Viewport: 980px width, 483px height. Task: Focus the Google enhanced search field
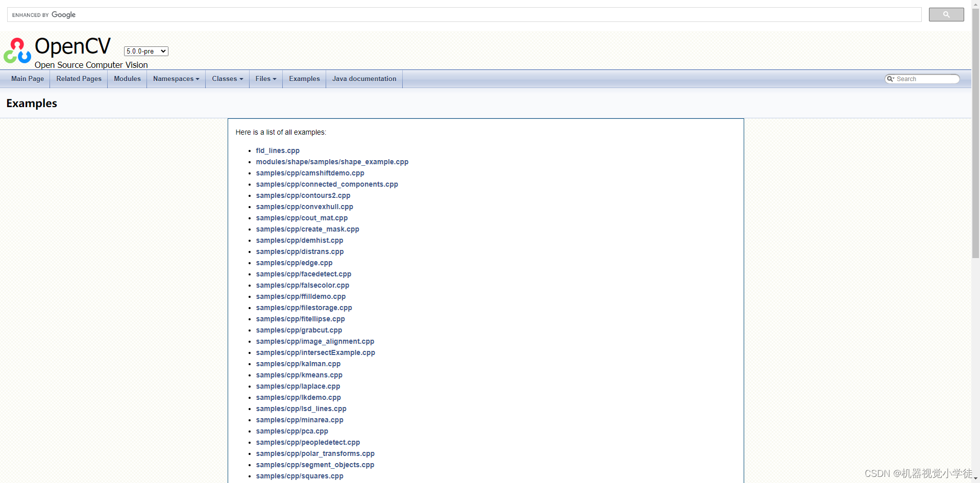(464, 15)
